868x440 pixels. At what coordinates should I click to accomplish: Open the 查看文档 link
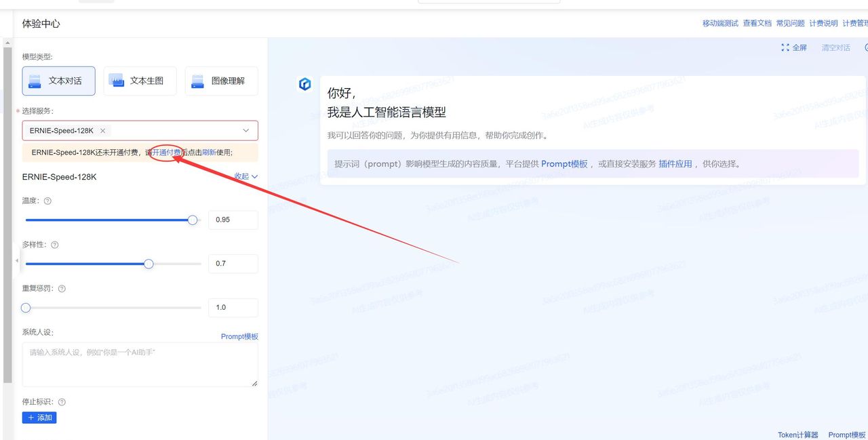757,23
